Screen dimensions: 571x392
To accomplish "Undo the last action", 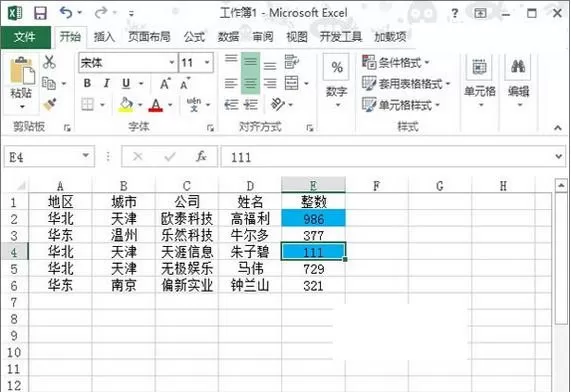I will coord(66,13).
